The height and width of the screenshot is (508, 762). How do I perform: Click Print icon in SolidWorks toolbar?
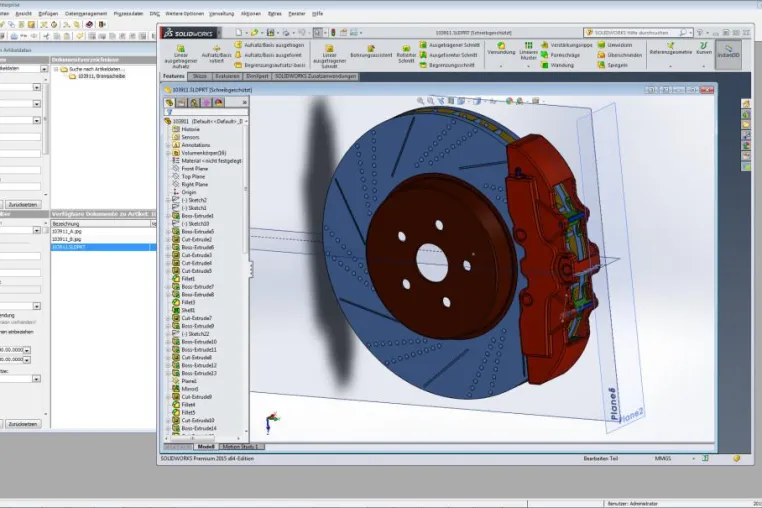(x=286, y=33)
